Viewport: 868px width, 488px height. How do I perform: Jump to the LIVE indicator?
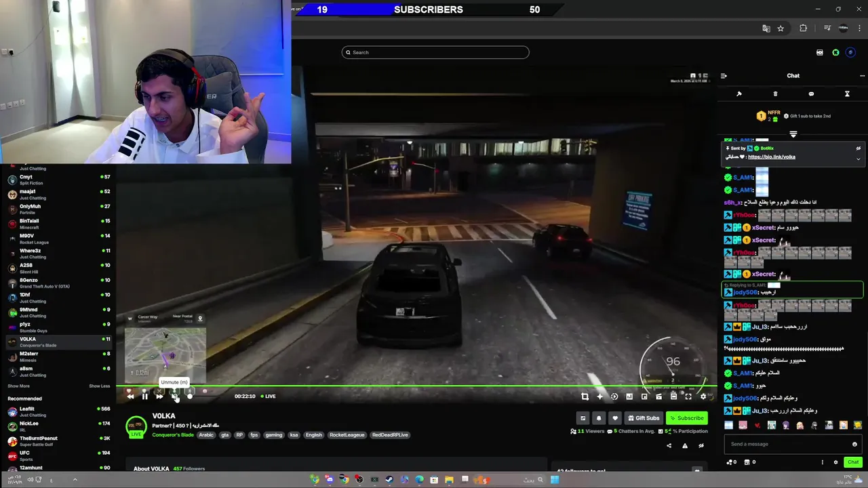coord(267,396)
